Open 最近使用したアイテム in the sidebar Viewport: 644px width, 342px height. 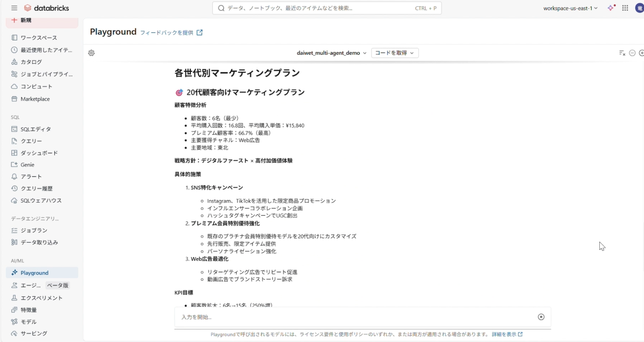(46, 50)
